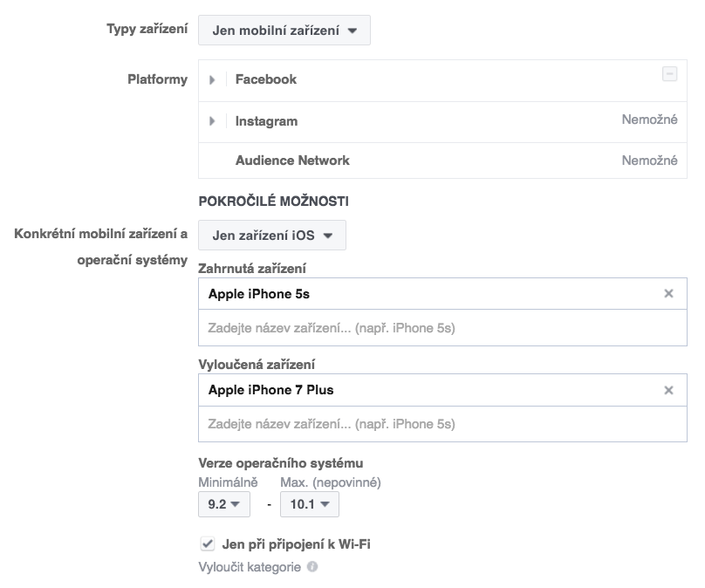The image size is (705, 588).
Task: Click the Apple iPhone 5s device tag
Action: [x=259, y=294]
